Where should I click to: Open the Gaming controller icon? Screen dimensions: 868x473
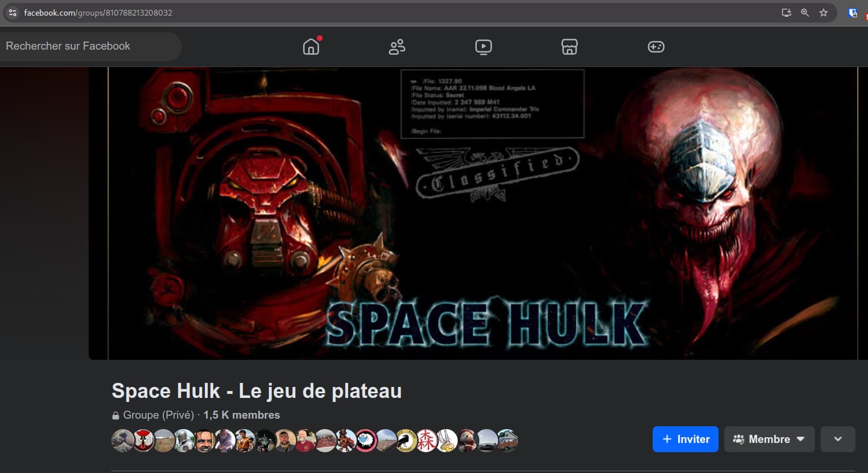point(656,47)
